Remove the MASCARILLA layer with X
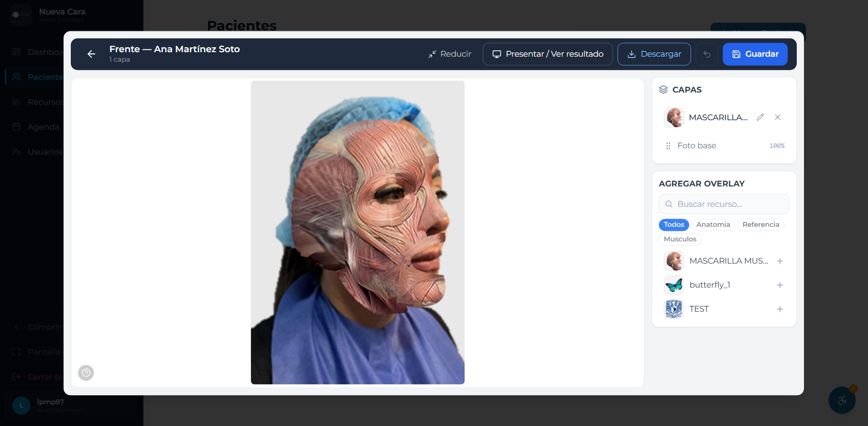 coord(778,117)
